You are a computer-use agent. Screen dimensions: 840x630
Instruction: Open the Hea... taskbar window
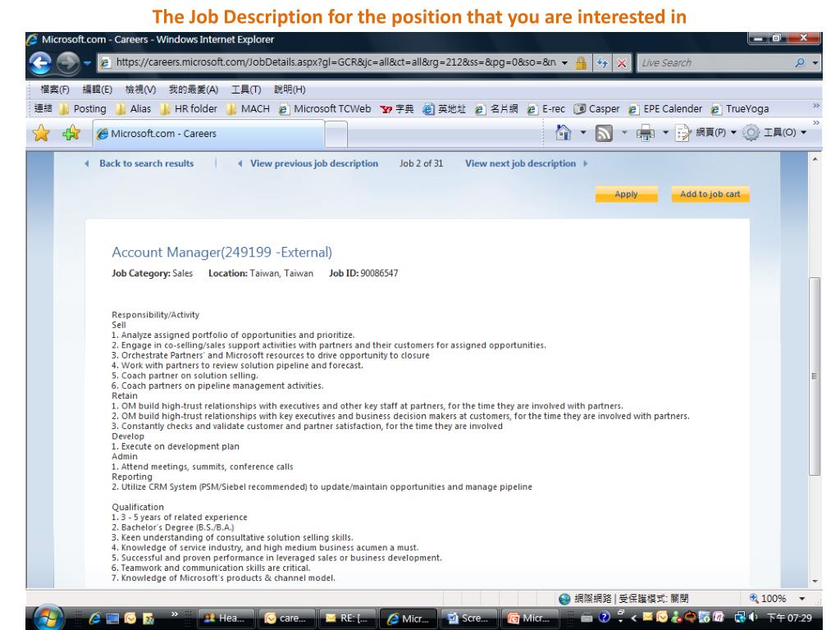coord(225,619)
